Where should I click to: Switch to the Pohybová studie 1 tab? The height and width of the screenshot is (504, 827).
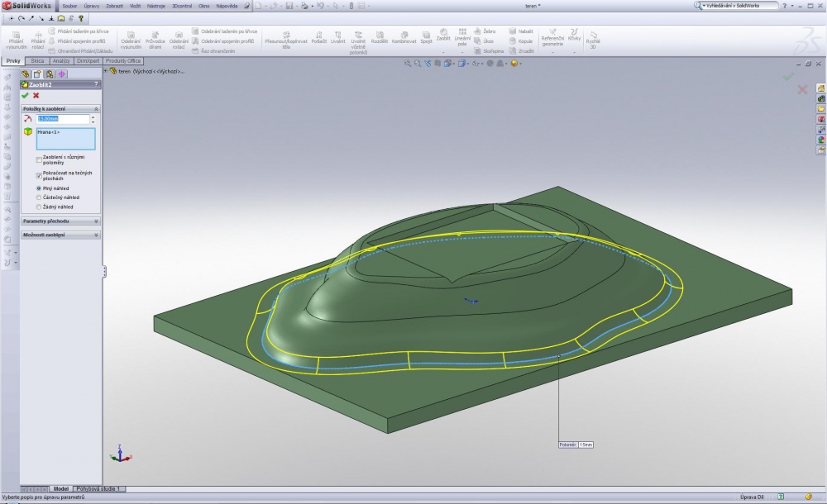click(98, 488)
